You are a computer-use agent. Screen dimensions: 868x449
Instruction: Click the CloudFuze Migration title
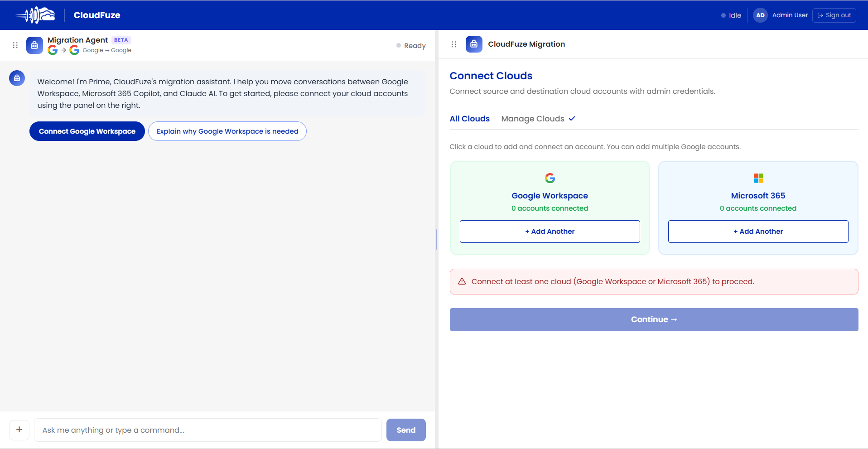click(x=526, y=44)
